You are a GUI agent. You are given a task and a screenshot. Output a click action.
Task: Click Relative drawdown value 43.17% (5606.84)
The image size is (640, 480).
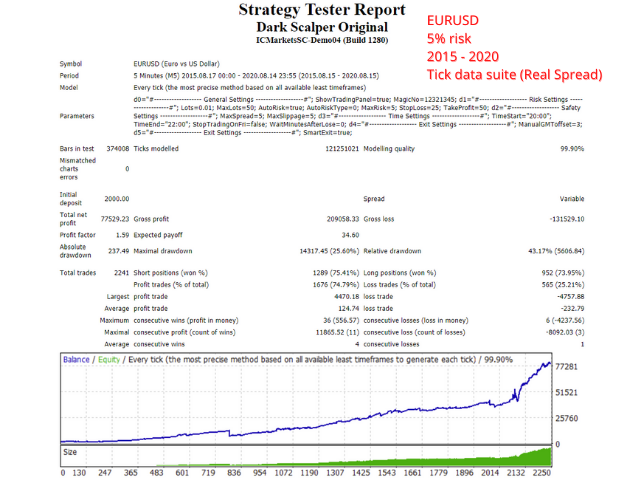tap(556, 251)
